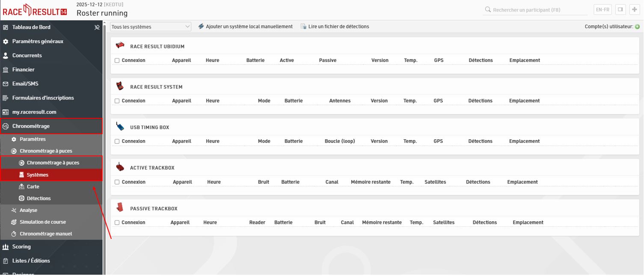The image size is (644, 276).
Task: Select Systèmes in the sidebar
Action: tap(51, 175)
